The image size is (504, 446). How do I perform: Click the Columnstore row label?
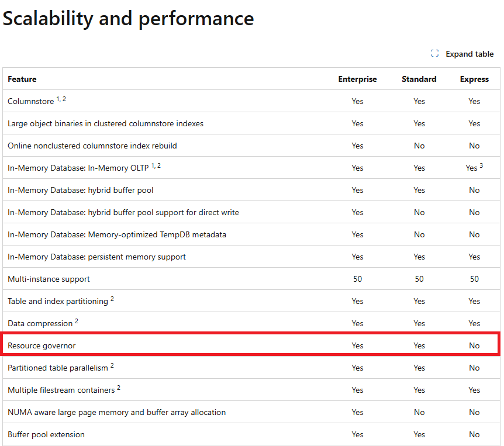click(x=30, y=101)
